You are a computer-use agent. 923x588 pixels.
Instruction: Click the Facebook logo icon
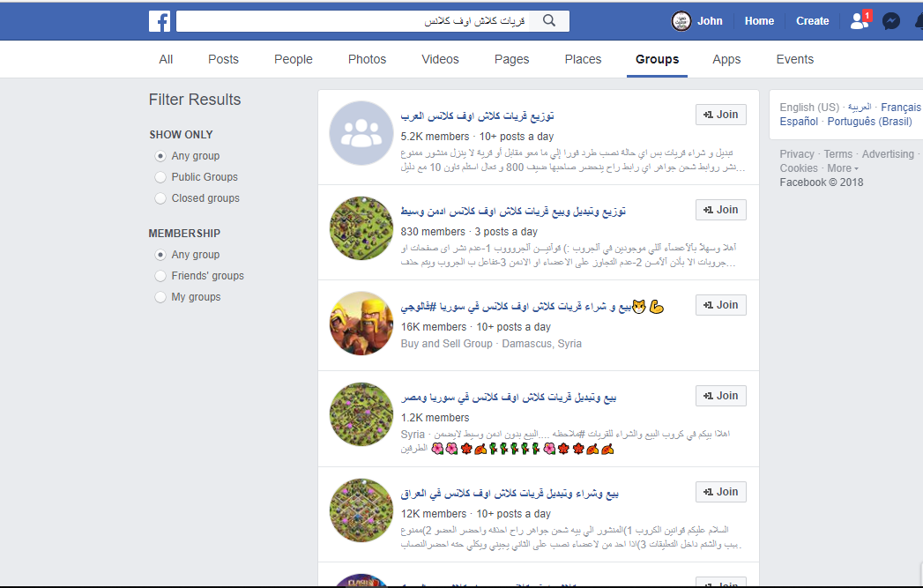tap(160, 21)
